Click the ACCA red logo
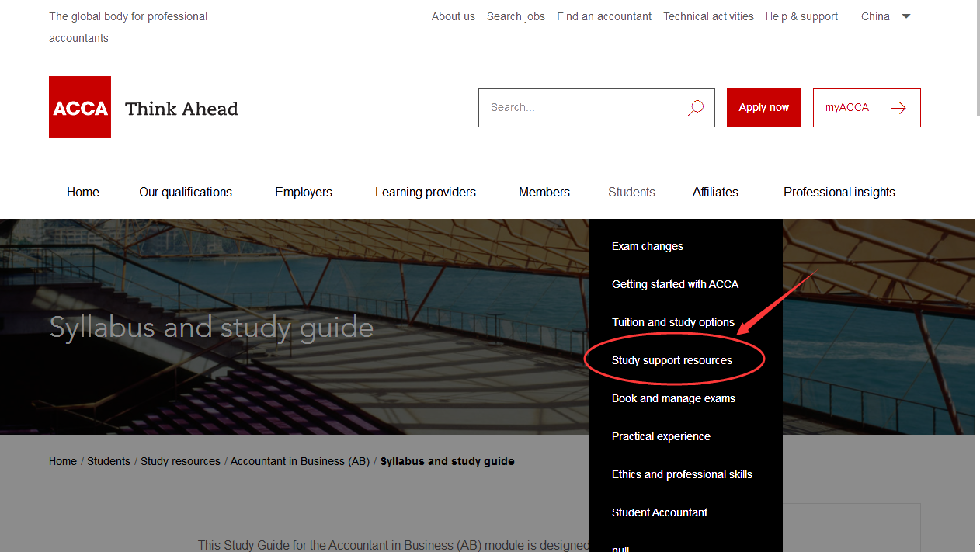Image resolution: width=980 pixels, height=552 pixels. 80,107
